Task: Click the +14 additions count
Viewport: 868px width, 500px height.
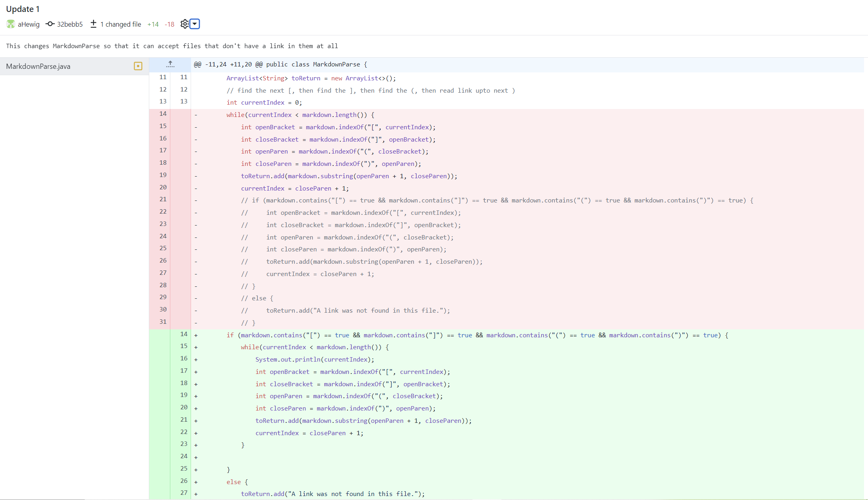Action: 153,24
